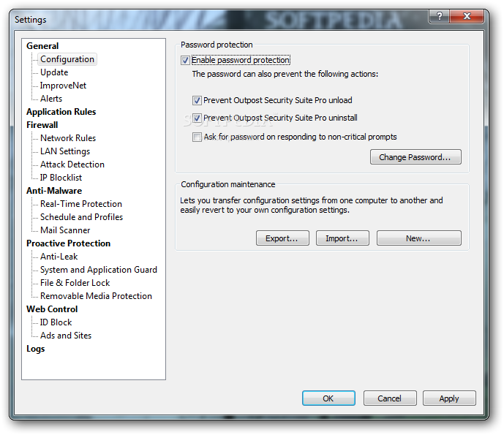The height and width of the screenshot is (435, 504).
Task: Toggle Enable password protection checkbox
Action: [185, 60]
